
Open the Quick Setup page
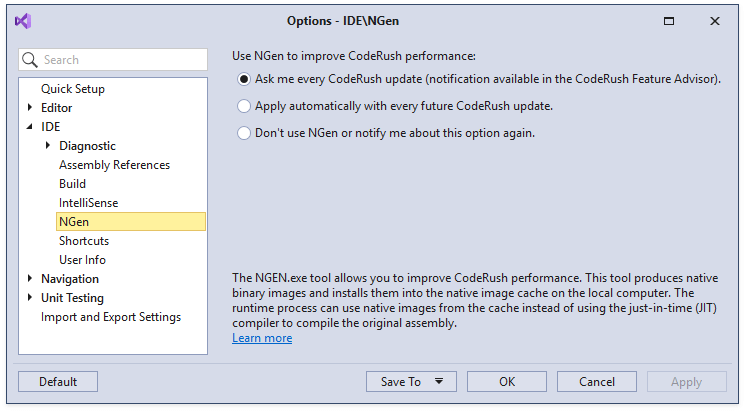(72, 89)
